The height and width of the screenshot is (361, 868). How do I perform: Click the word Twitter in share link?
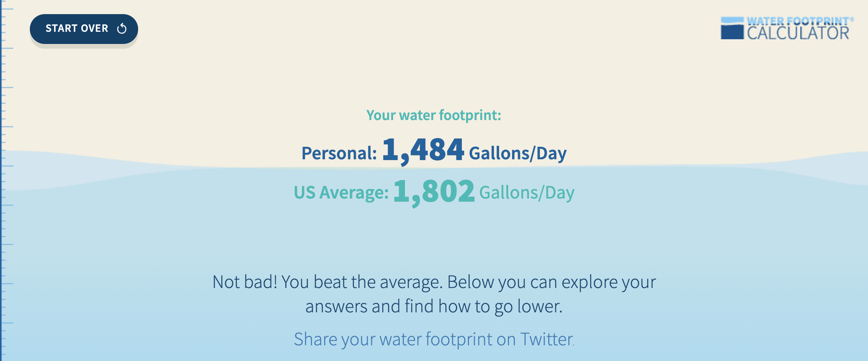point(547,339)
